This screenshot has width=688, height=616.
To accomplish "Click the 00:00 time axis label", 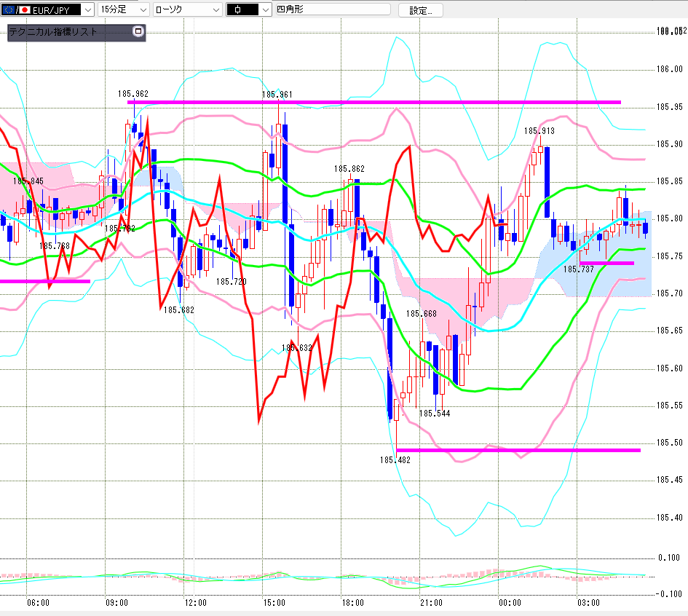I will (510, 603).
